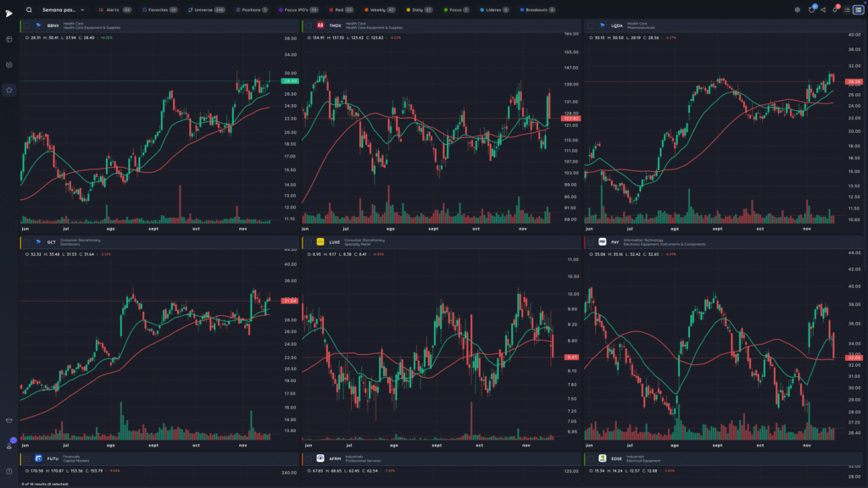Select the Breakouts list

tap(537, 10)
